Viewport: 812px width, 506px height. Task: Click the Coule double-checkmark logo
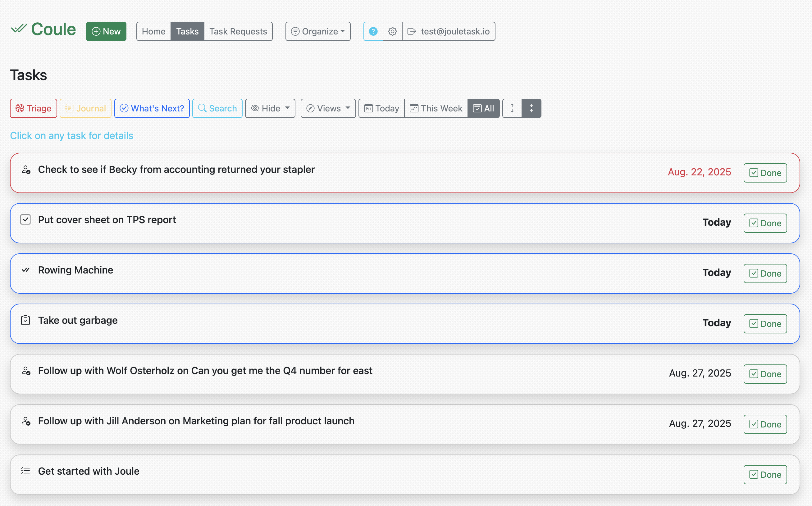tap(19, 29)
